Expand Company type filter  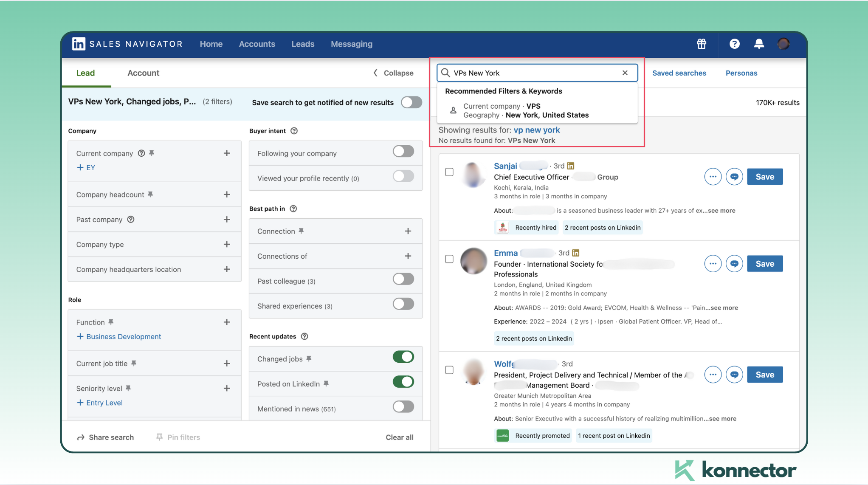click(227, 244)
